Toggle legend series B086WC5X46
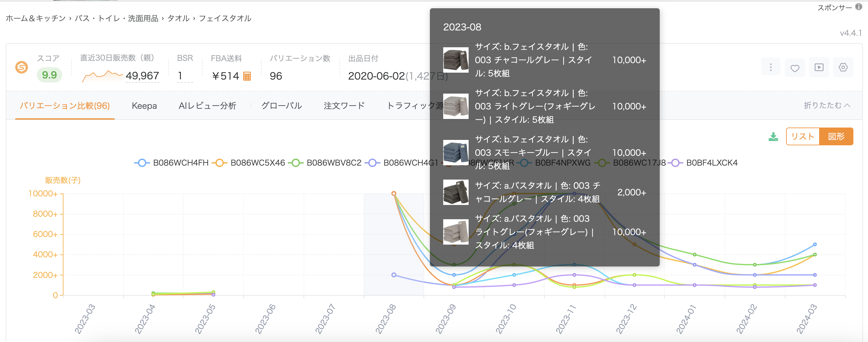 (249, 163)
